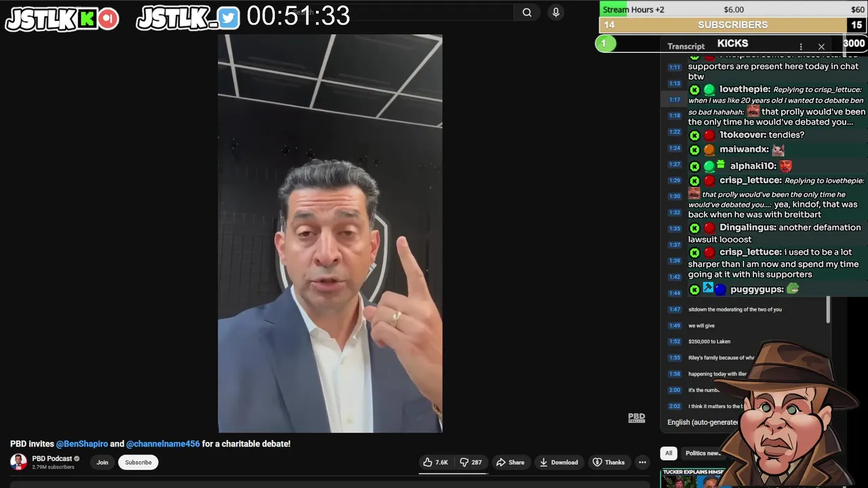The image size is (868, 488).
Task: Dislike the video with thumbs down
Action: pyautogui.click(x=471, y=462)
